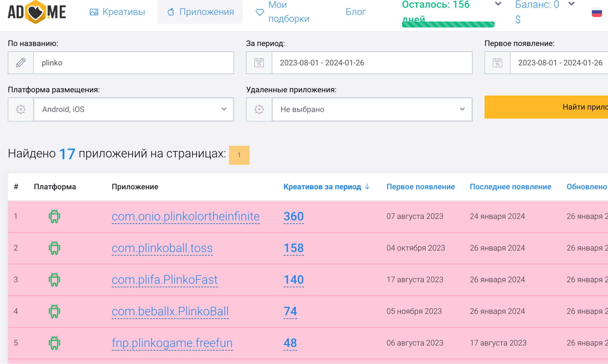This screenshot has width=608, height=364.
Task: Click the Android icon in row 1
Action: (x=54, y=216)
